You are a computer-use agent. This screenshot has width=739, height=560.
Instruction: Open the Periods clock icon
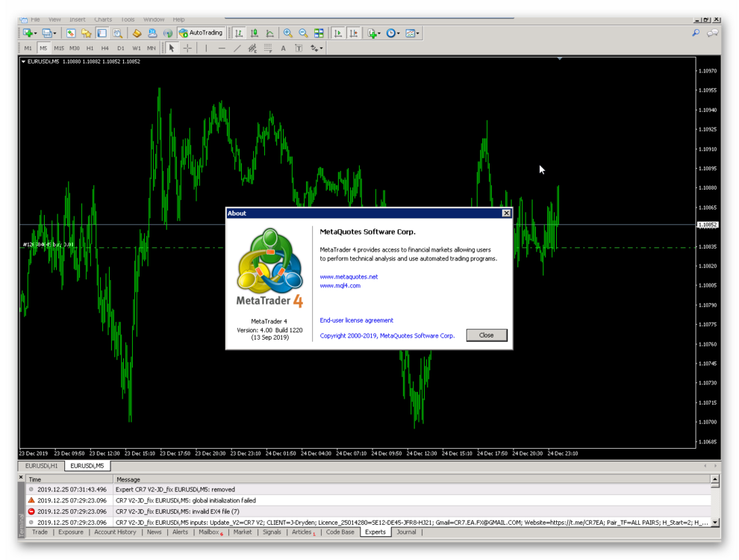click(390, 33)
